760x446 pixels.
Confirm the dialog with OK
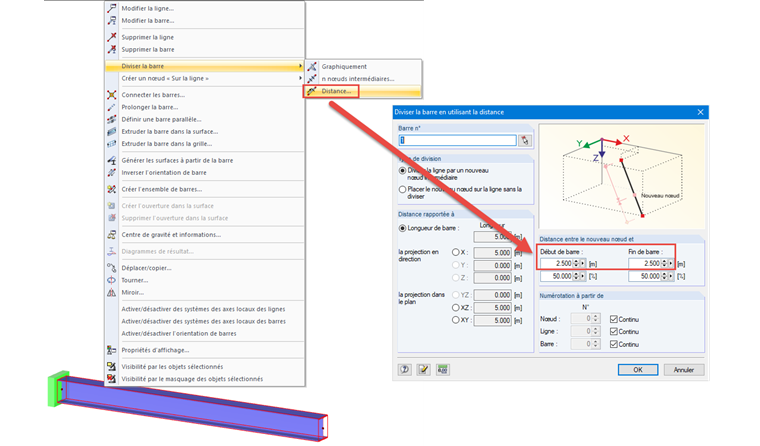(x=638, y=369)
